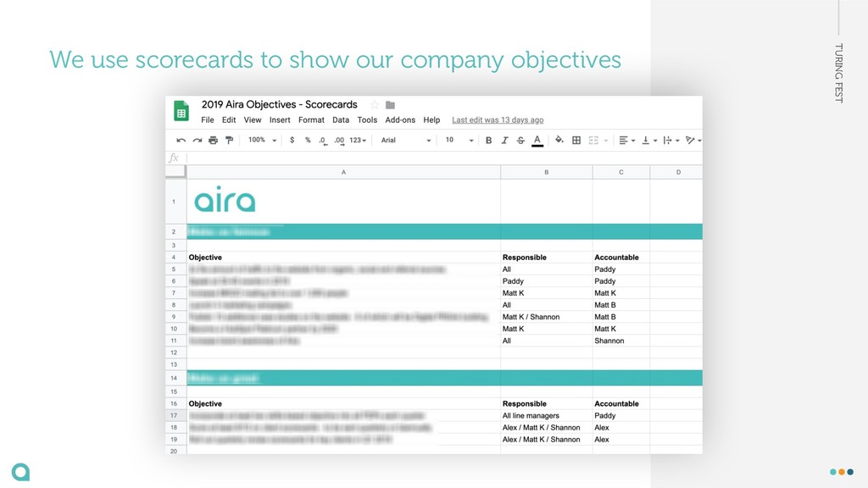Open the borders grid icon
This screenshot has width=868, height=488.
click(x=576, y=141)
